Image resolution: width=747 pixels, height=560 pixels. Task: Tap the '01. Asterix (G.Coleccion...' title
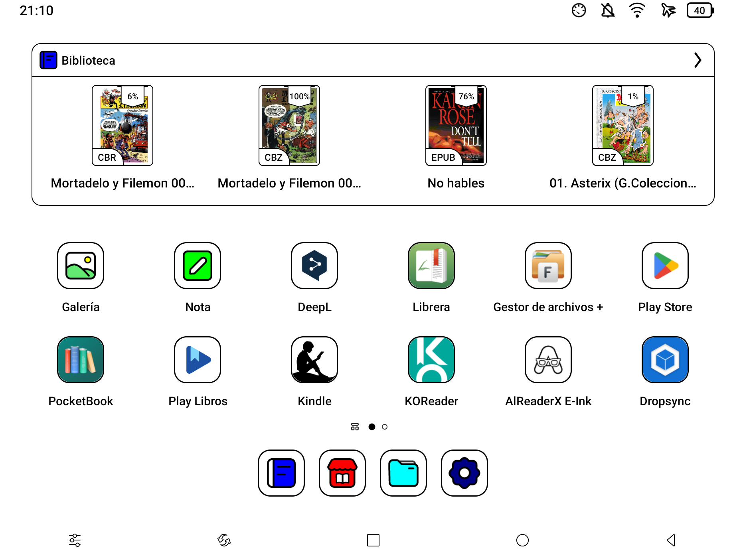[x=623, y=183]
